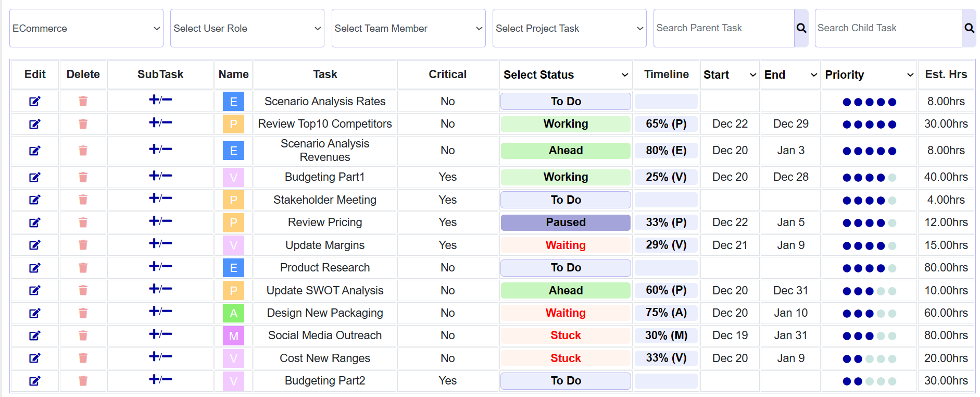Add subtask to Budgeting Part1
This screenshot has height=397, width=980.
click(x=160, y=176)
